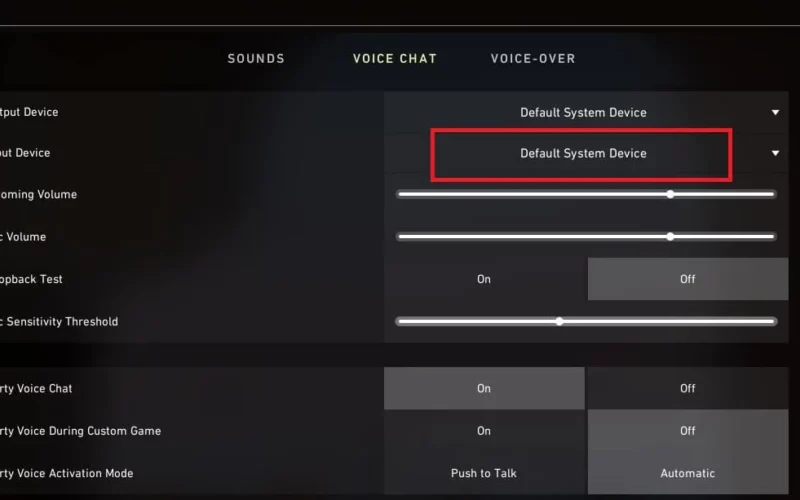Enable Party Voice During Custom Game

click(484, 431)
